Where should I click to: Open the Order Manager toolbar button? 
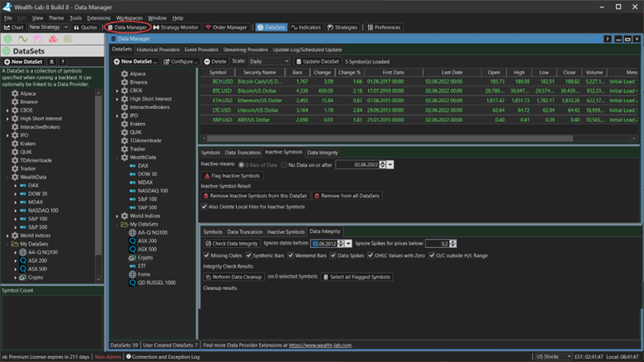[x=225, y=27]
